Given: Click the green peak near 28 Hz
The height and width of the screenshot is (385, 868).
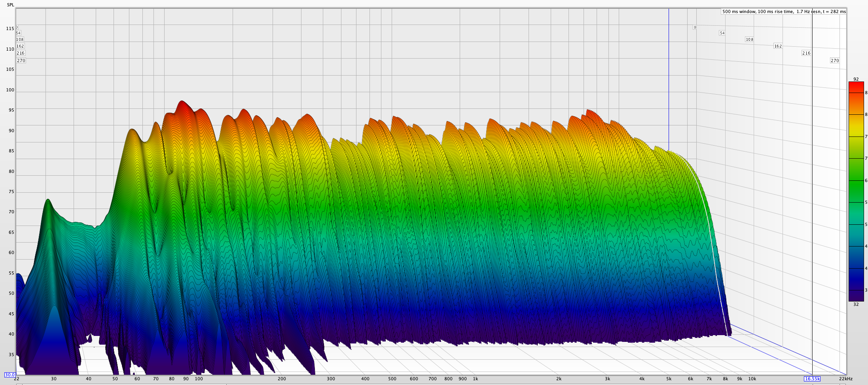Looking at the screenshot, I should tap(48, 201).
